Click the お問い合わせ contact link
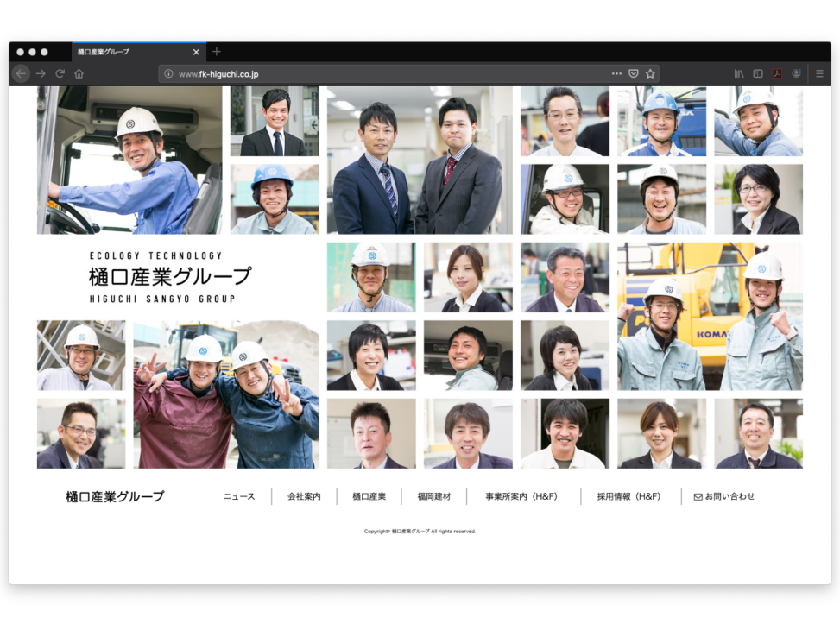Viewport: 840px width, 630px height. [x=724, y=497]
